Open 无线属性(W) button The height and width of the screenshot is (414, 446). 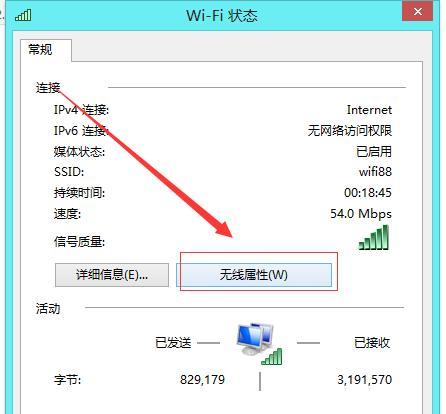[254, 275]
